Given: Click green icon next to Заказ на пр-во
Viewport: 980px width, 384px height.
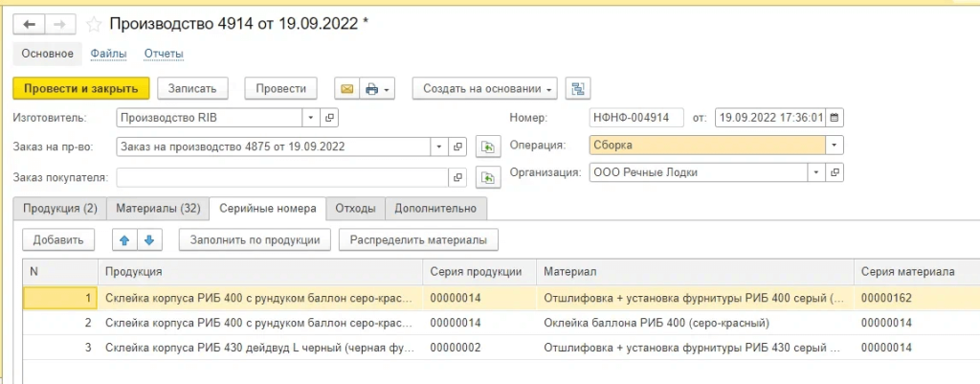Looking at the screenshot, I should [489, 147].
